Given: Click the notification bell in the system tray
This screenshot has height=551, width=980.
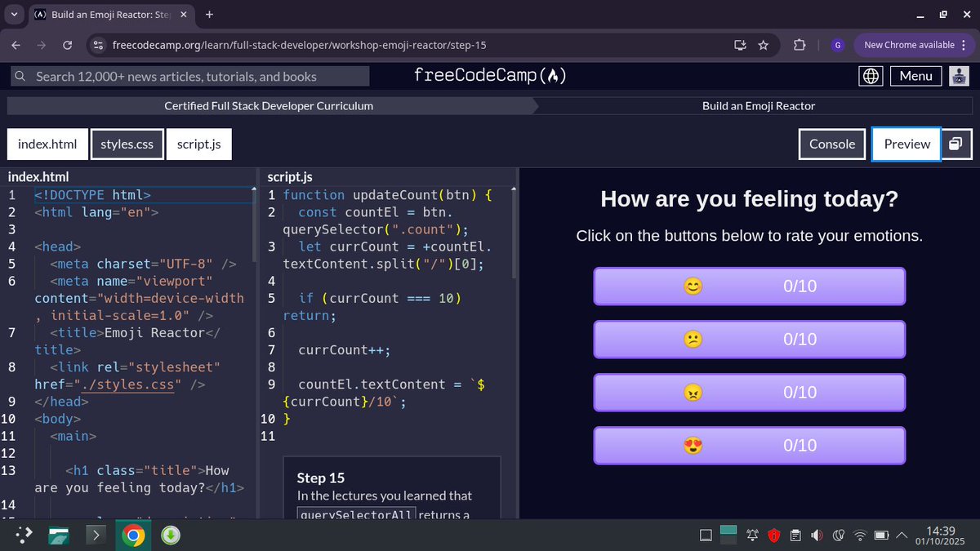Looking at the screenshot, I should [752, 535].
